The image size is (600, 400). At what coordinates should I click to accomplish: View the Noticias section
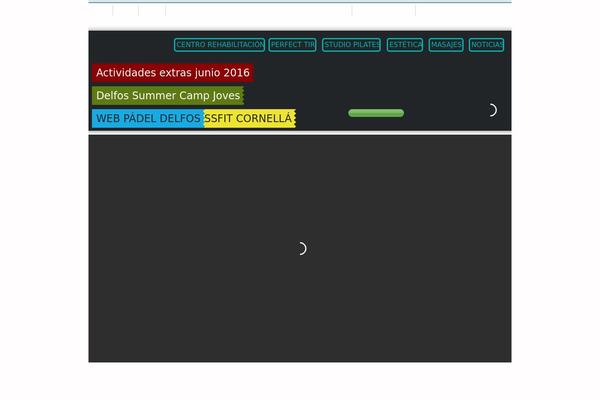tap(486, 45)
